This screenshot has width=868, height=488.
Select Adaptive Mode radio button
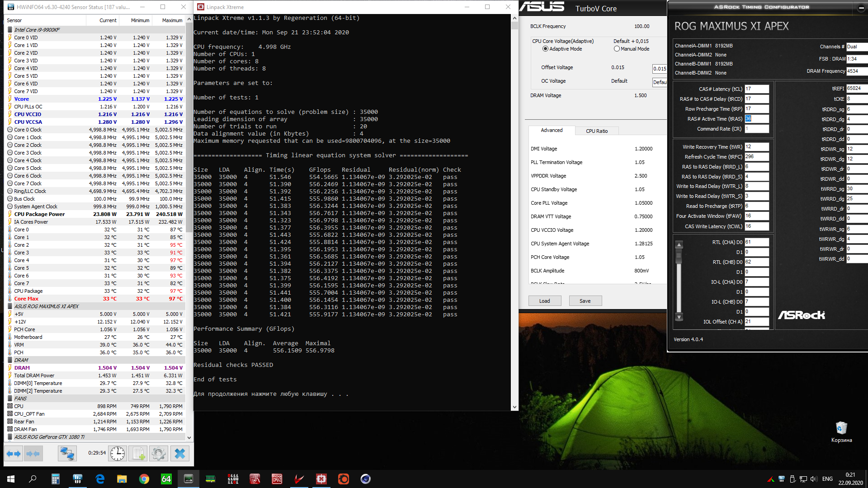tap(545, 49)
